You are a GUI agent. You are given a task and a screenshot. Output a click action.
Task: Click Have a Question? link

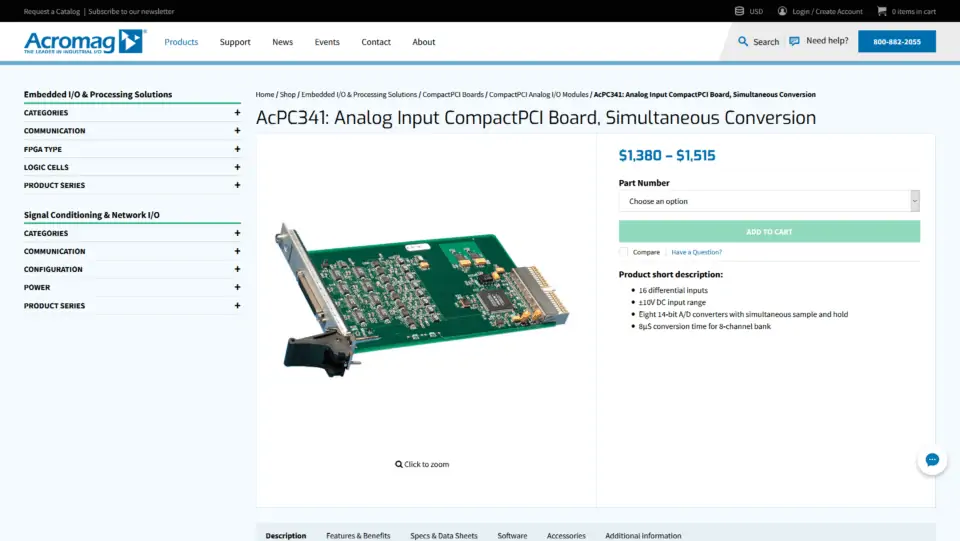coord(697,252)
